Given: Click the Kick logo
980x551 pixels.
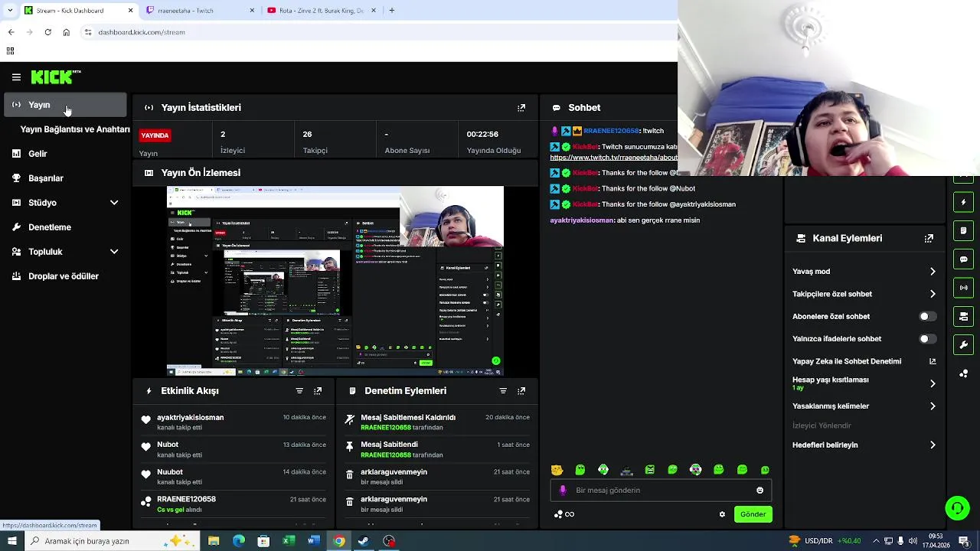Looking at the screenshot, I should (x=55, y=77).
